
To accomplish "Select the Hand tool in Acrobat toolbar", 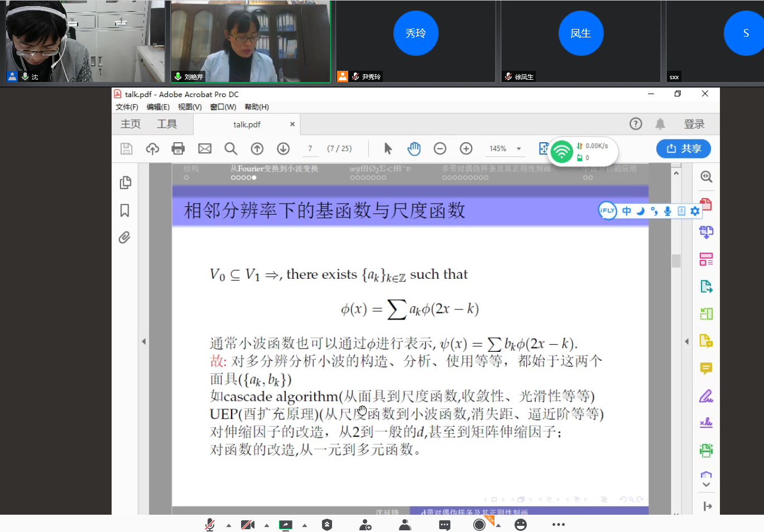I will point(414,148).
